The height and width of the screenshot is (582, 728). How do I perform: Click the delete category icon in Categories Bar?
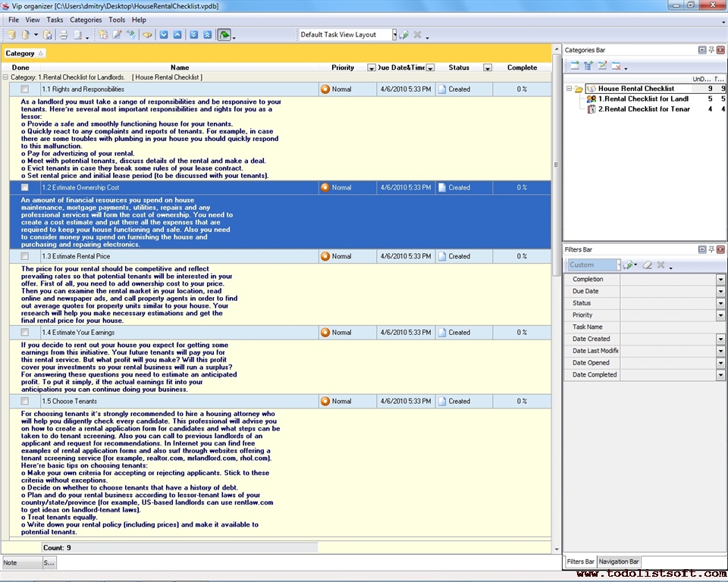point(616,66)
